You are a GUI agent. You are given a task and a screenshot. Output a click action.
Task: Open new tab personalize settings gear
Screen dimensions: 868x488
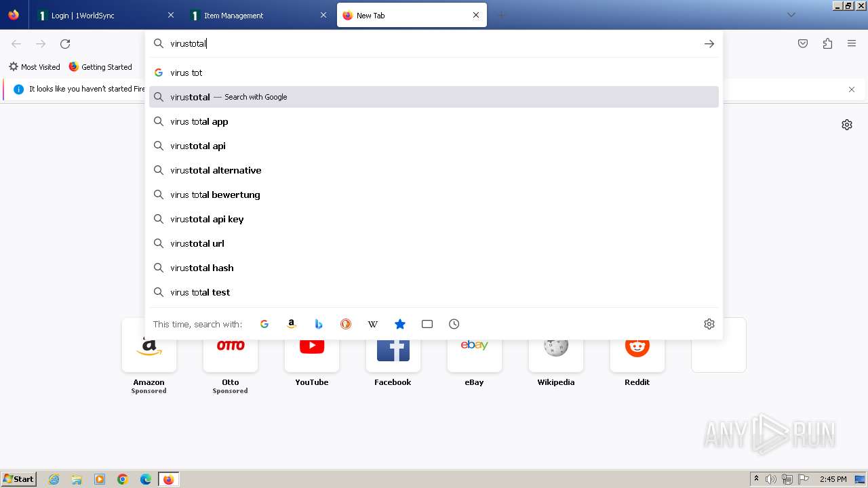click(x=847, y=125)
